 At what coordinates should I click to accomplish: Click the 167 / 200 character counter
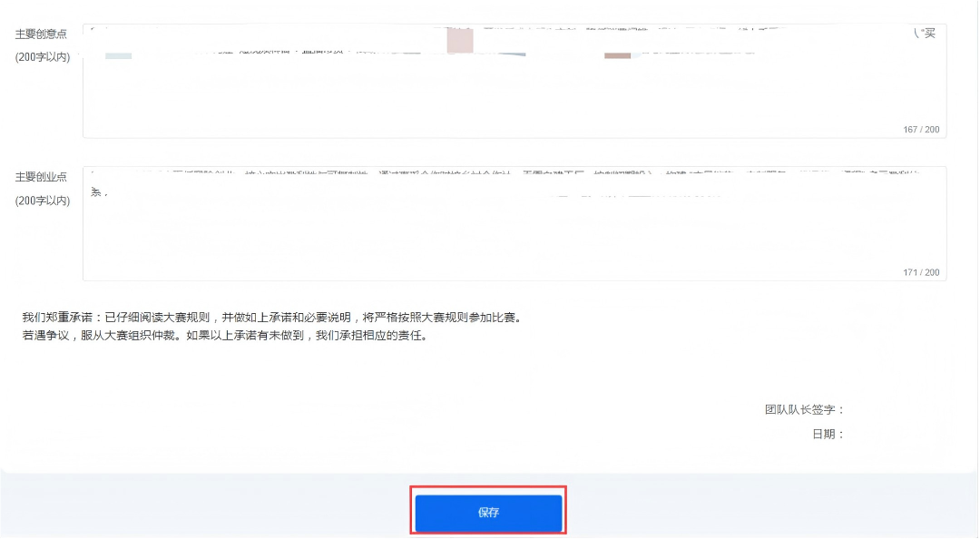click(920, 130)
